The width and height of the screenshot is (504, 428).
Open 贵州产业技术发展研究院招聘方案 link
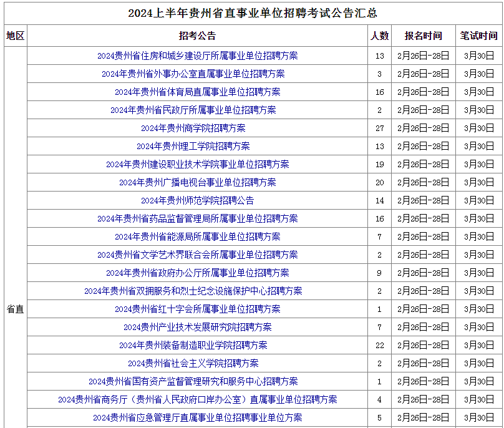point(197,327)
